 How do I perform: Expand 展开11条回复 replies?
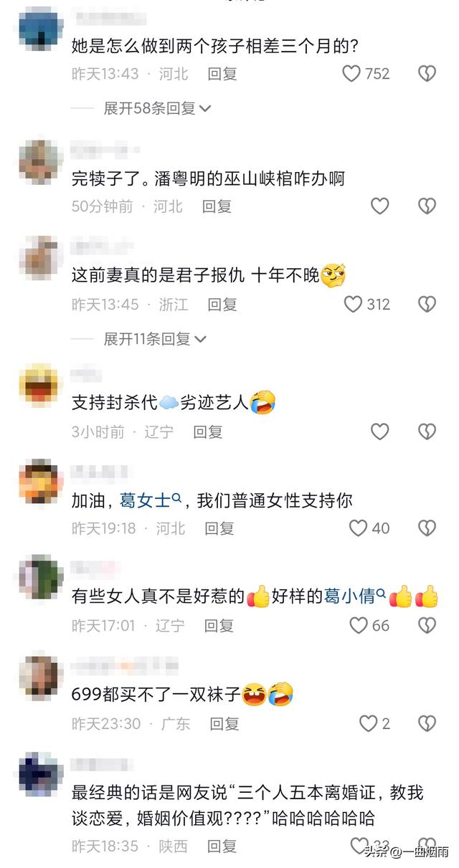[x=155, y=338]
